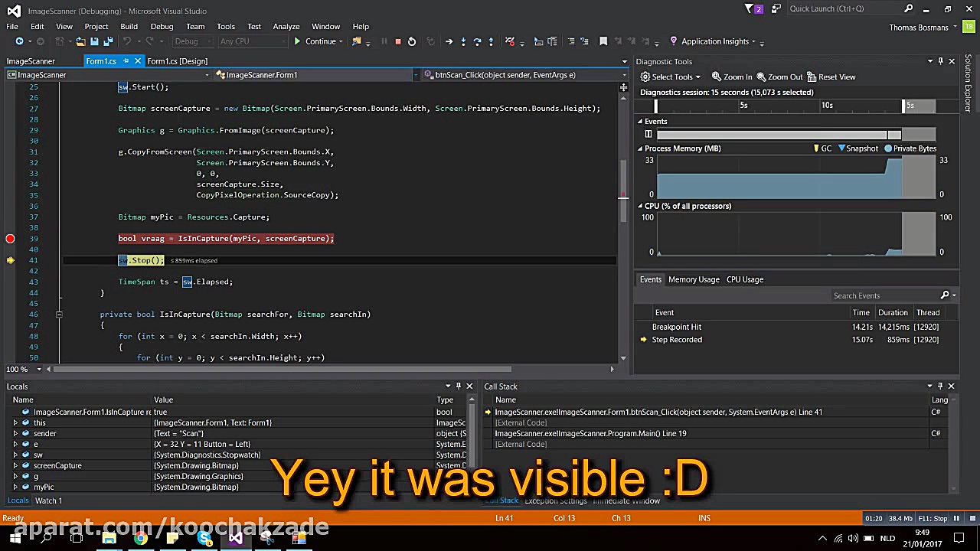Click the feedback icon in title bar

[x=776, y=9]
